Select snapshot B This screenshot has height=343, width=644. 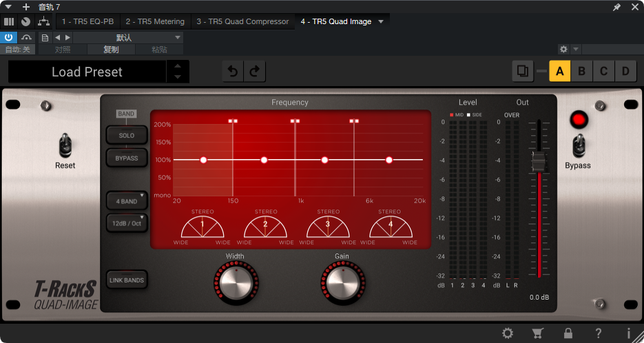click(x=581, y=72)
